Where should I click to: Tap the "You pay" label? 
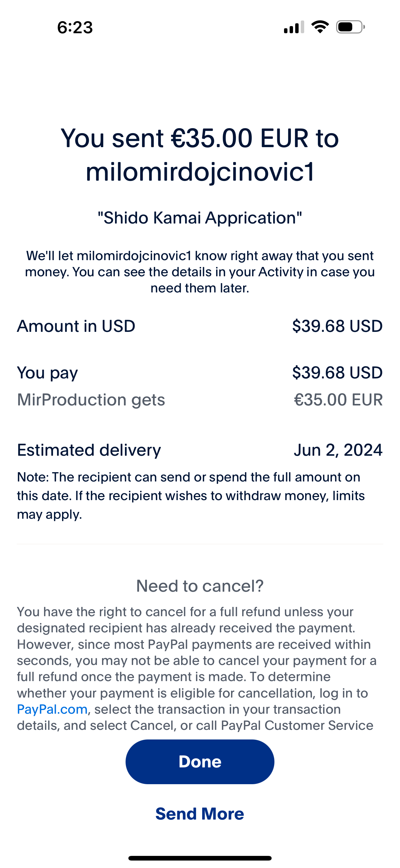[47, 373]
